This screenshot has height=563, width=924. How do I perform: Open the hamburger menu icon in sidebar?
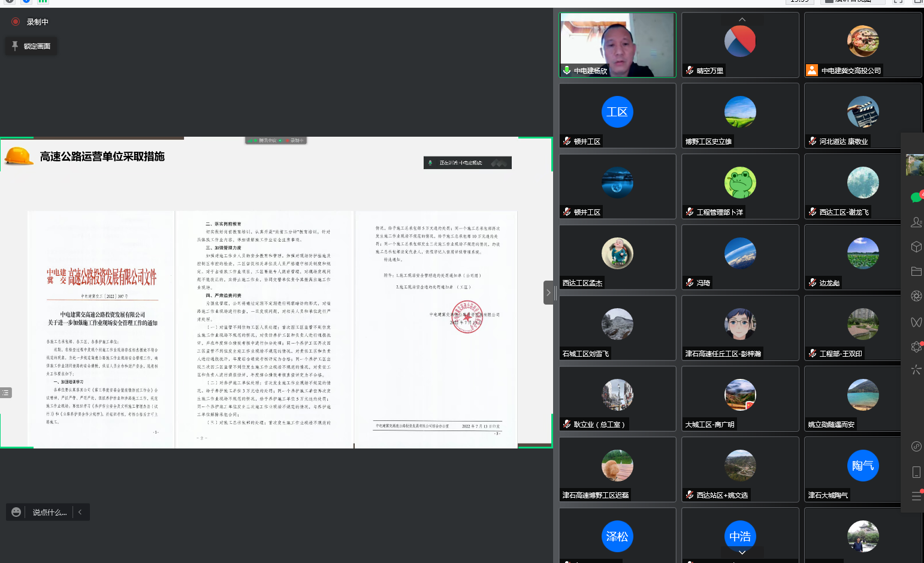[x=916, y=496]
